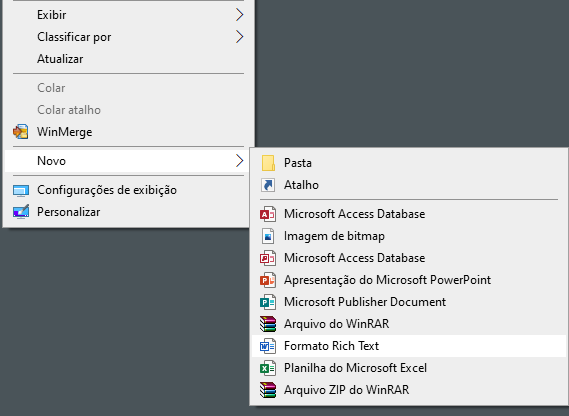Expand the Exibir submenu arrow

[239, 15]
